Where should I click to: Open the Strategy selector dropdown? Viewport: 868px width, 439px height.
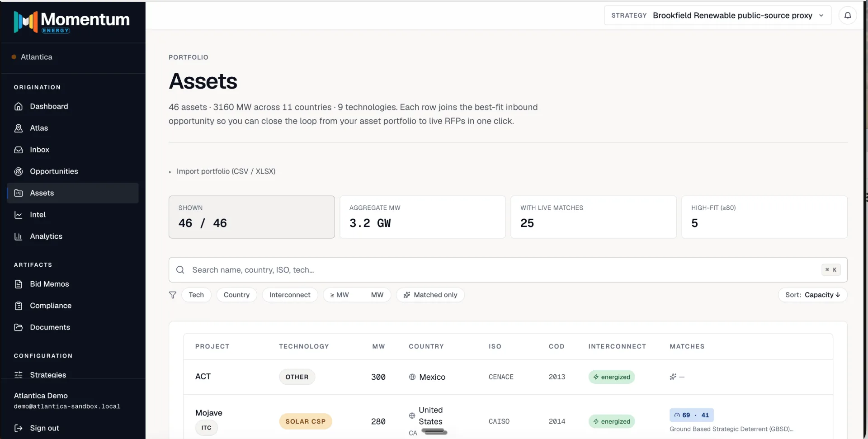click(x=717, y=15)
